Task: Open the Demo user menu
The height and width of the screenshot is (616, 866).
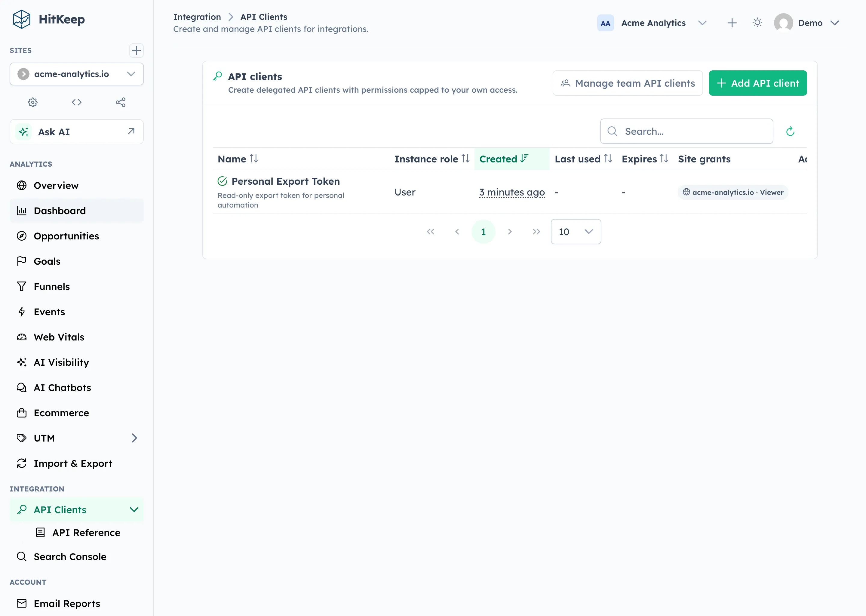Action: [x=807, y=23]
